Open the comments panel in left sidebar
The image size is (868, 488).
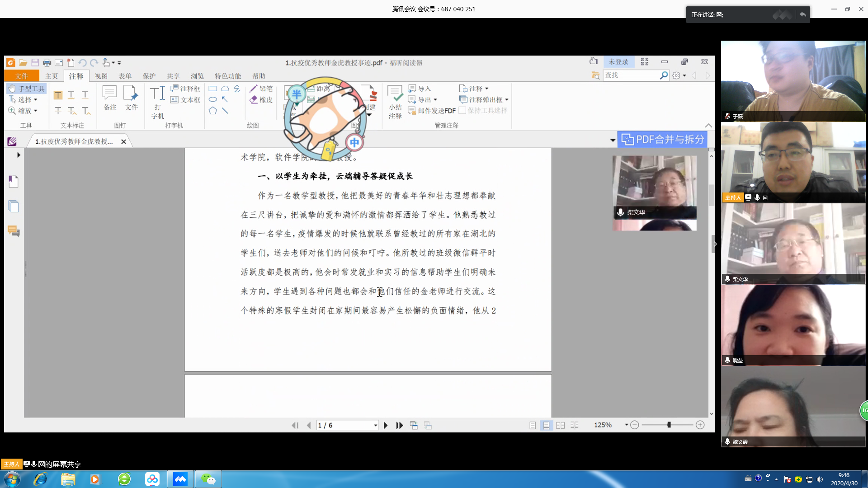pos(14,231)
